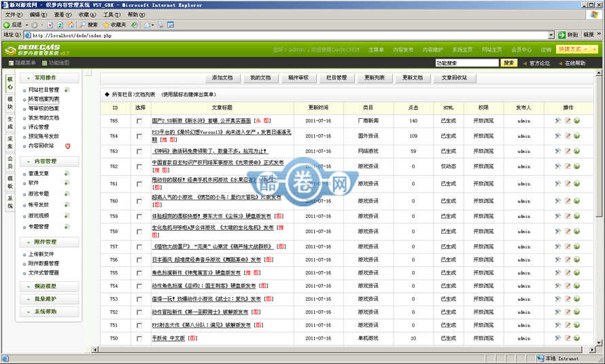Tick the checkbox for article 755
Image resolution: width=605 pixels, height=364 pixels.
tap(139, 273)
